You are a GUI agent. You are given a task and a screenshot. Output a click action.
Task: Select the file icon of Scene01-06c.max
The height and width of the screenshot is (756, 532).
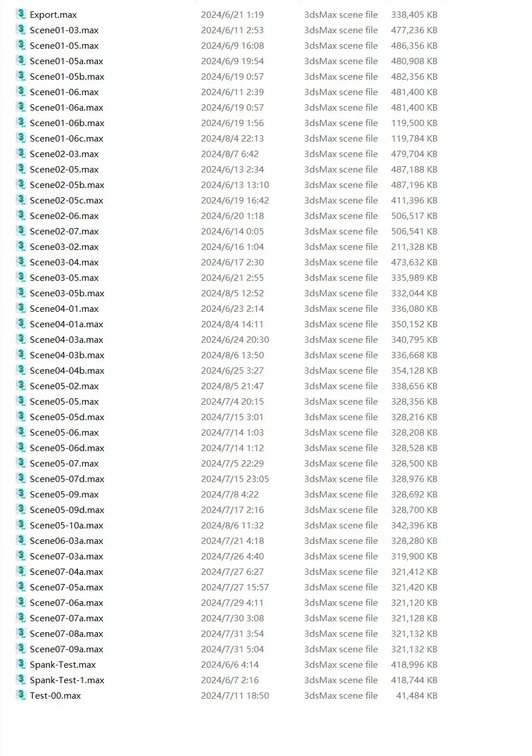(x=21, y=138)
